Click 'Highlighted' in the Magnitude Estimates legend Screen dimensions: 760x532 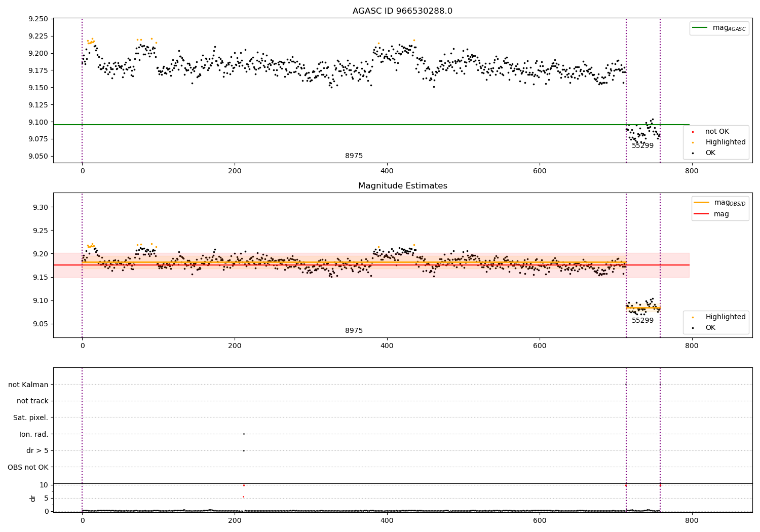(x=726, y=317)
